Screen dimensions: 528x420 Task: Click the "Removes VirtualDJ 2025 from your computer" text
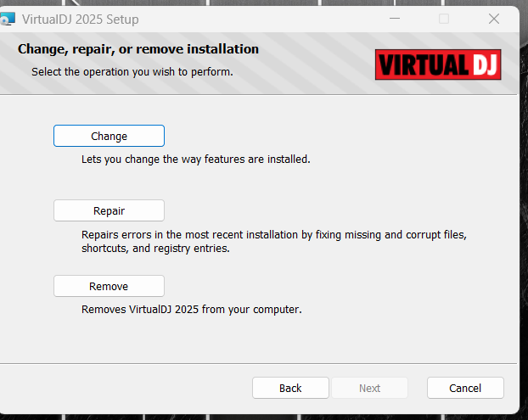point(191,309)
